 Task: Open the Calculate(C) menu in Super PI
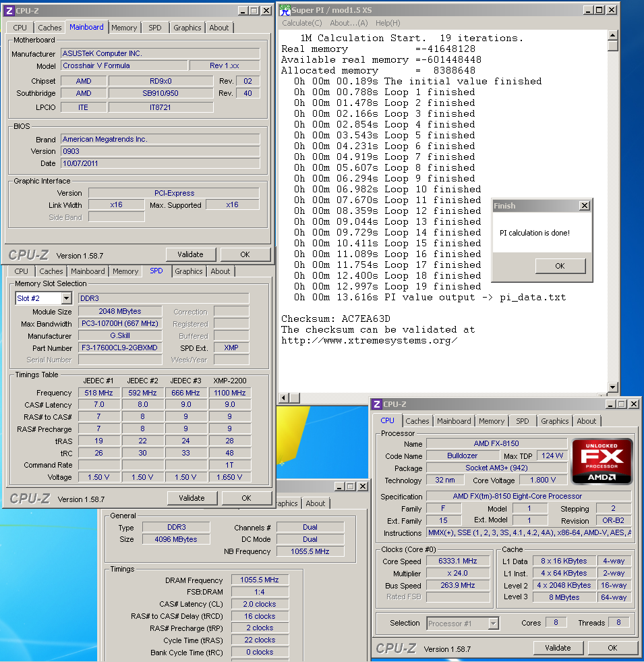[x=301, y=23]
